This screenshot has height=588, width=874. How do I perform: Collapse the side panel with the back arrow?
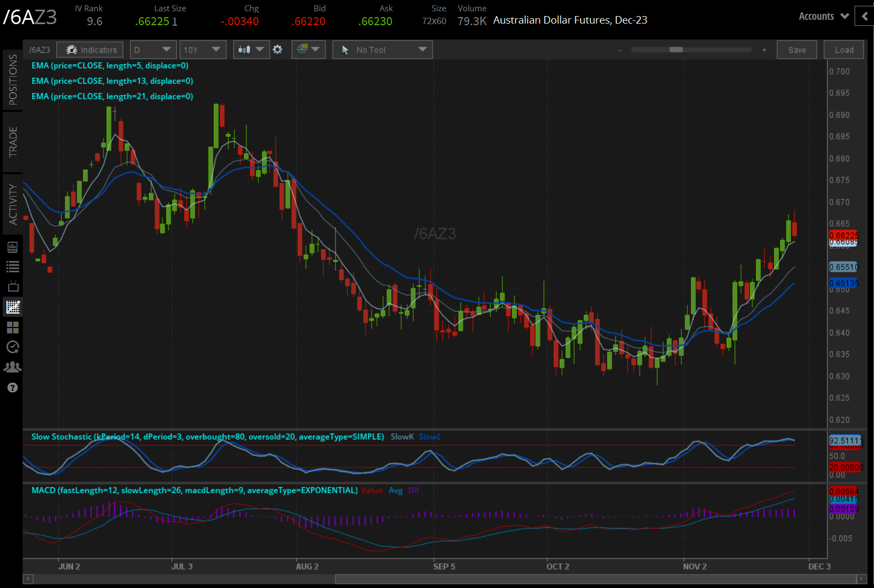864,16
